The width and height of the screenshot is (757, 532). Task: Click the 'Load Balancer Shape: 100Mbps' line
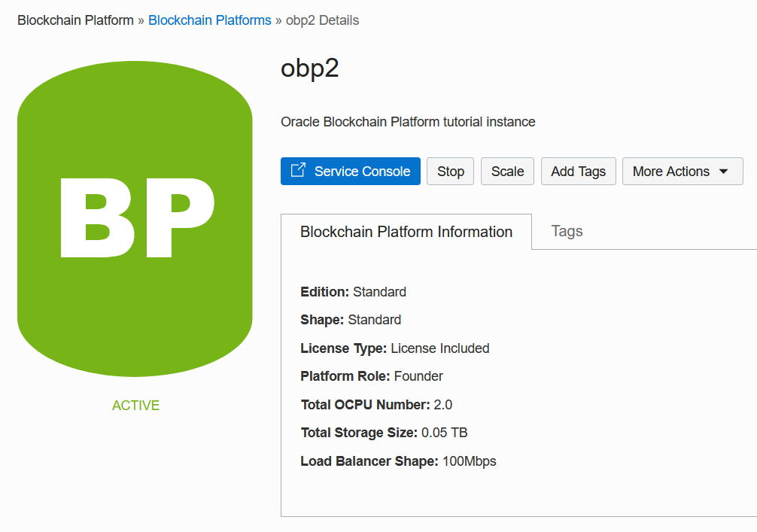(398, 461)
